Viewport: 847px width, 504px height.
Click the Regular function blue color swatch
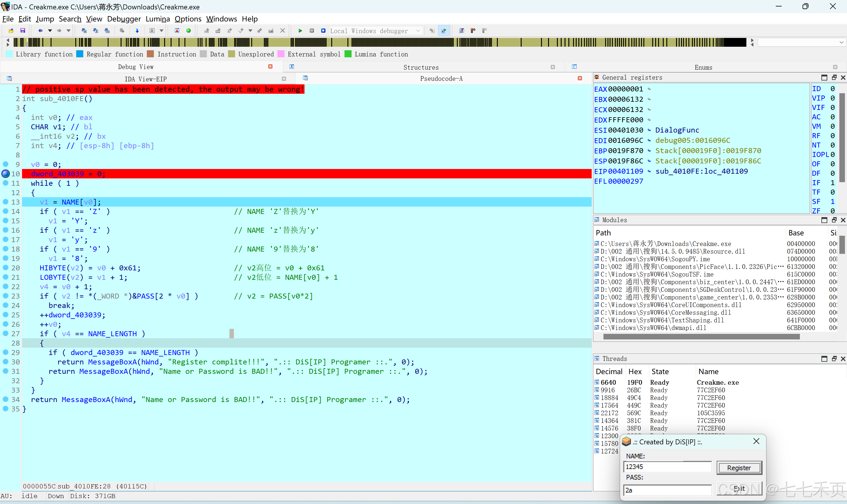click(80, 54)
